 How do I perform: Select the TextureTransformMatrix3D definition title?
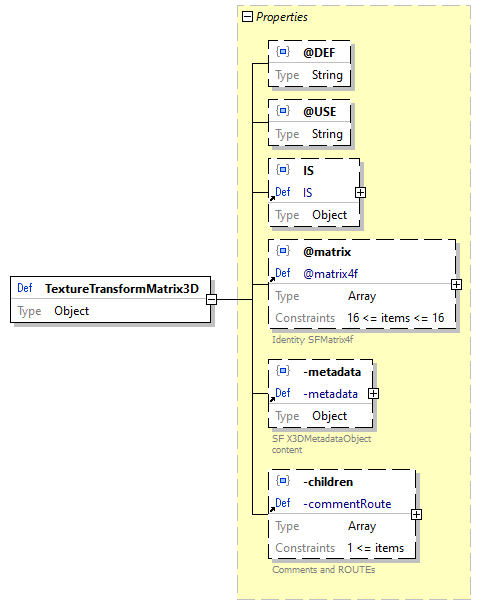tap(122, 288)
